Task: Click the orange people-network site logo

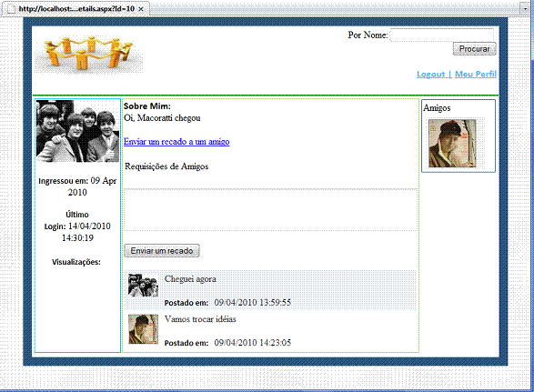Action: pyautogui.click(x=89, y=53)
